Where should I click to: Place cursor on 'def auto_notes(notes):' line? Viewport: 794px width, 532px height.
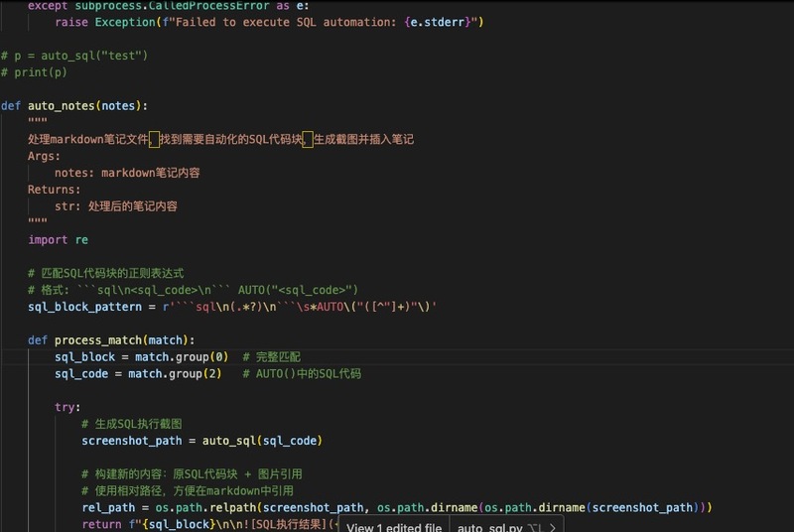[74, 106]
